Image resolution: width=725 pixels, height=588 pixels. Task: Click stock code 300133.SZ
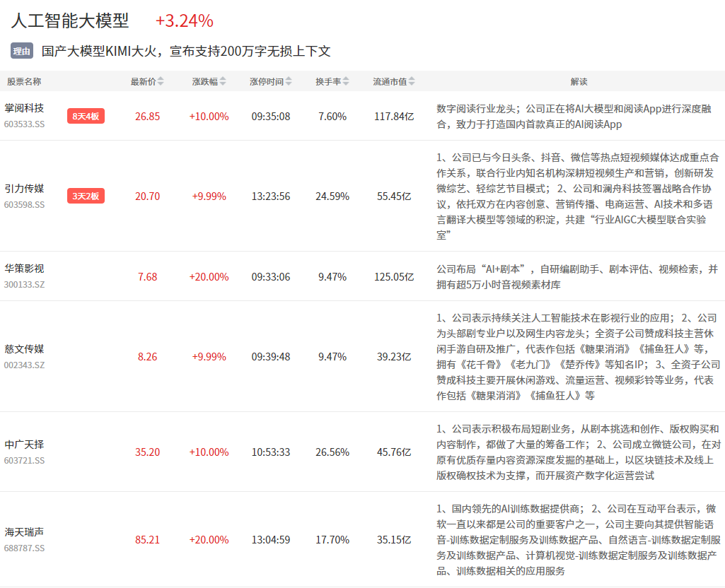pos(25,285)
